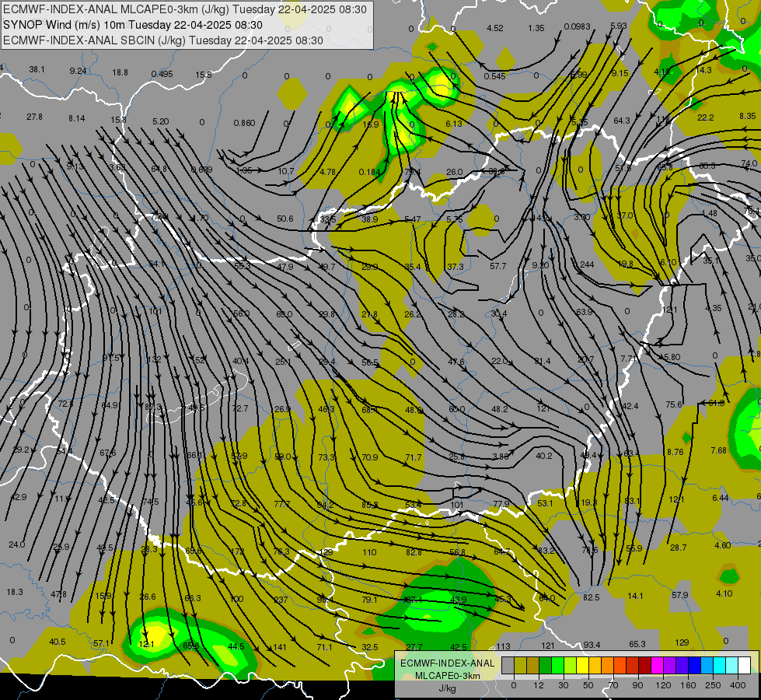Click the legend tick label 70
The width and height of the screenshot is (761, 700).
point(613,685)
